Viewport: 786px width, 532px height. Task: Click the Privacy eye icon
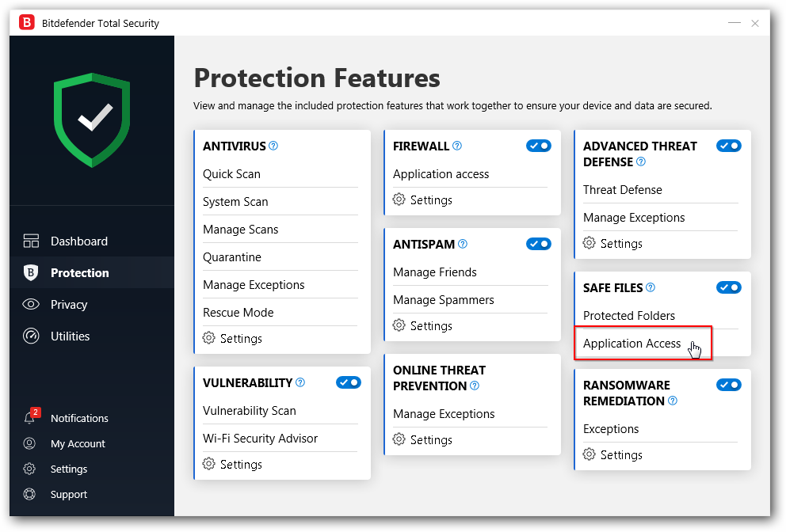click(31, 304)
